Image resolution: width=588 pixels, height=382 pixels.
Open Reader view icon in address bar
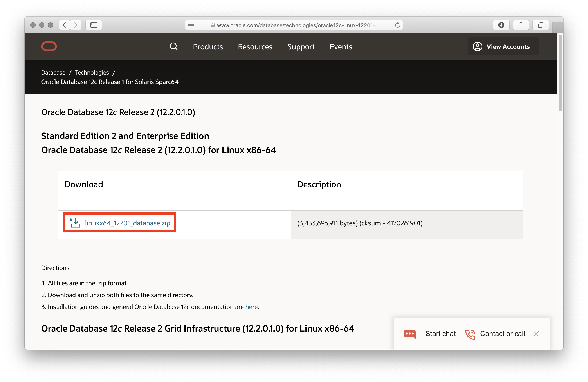191,25
